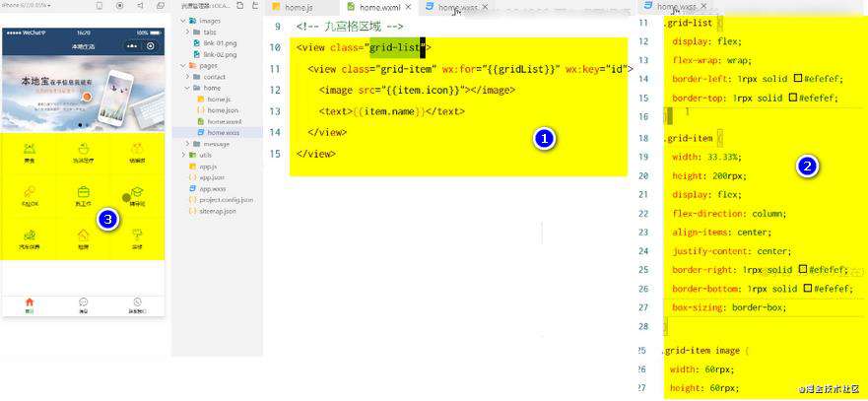
Task: Click the border-bottom #efefef color swatch
Action: (808, 288)
